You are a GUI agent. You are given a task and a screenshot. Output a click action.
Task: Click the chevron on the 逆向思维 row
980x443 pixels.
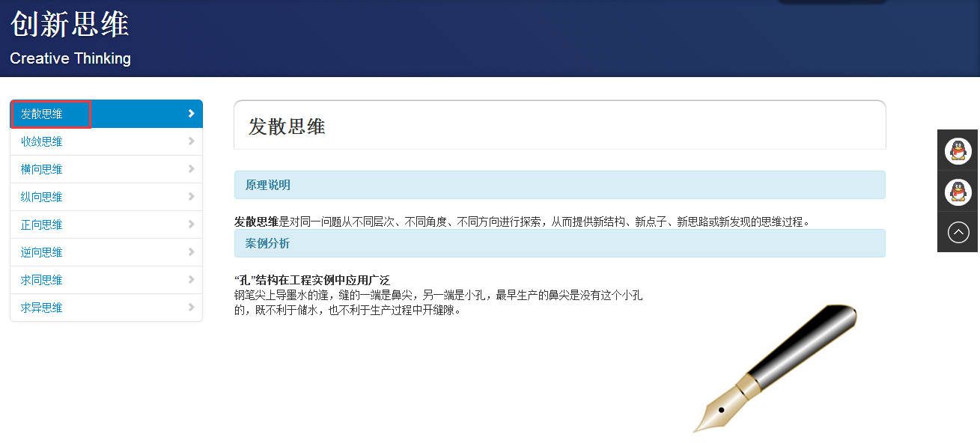(x=192, y=252)
